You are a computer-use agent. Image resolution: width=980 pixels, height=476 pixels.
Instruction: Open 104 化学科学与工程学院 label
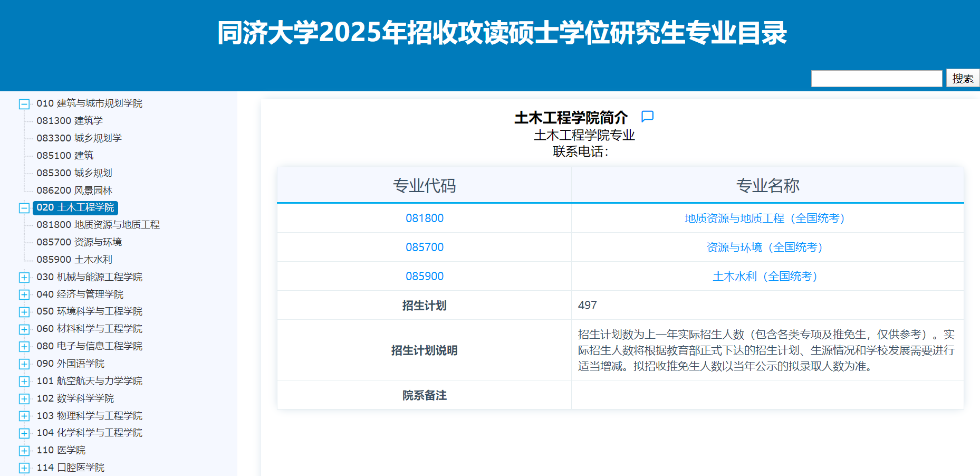pos(90,433)
